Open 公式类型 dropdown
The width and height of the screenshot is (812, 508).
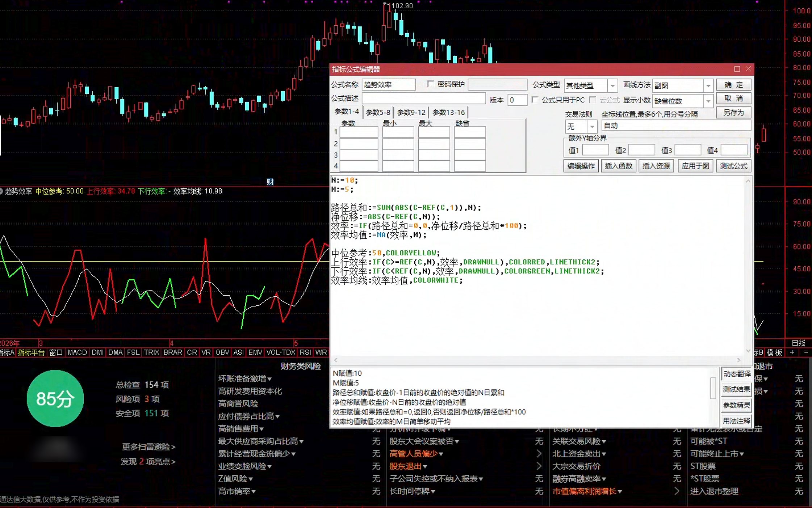(x=612, y=86)
